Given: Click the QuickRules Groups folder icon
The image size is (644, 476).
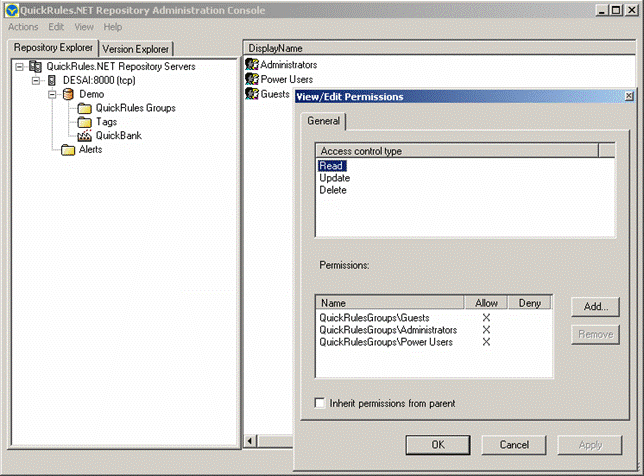Looking at the screenshot, I should click(85, 108).
